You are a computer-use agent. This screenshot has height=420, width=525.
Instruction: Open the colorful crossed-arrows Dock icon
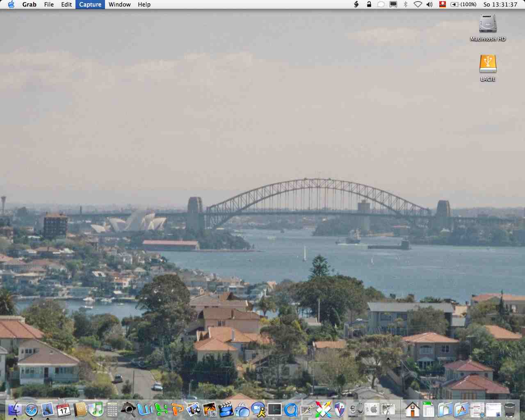tap(323, 409)
